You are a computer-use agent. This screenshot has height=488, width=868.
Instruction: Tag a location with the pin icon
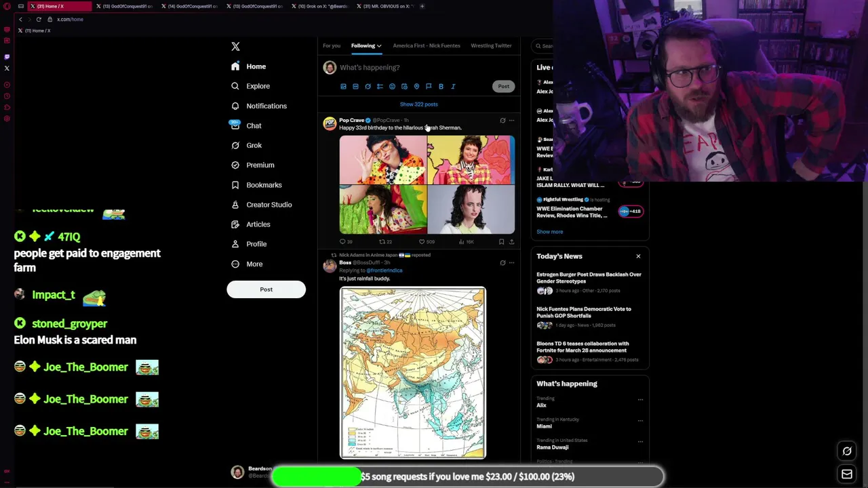click(416, 87)
